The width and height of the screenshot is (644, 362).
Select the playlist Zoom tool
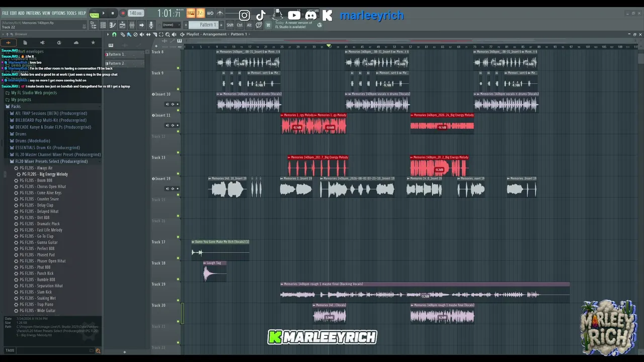tap(168, 34)
